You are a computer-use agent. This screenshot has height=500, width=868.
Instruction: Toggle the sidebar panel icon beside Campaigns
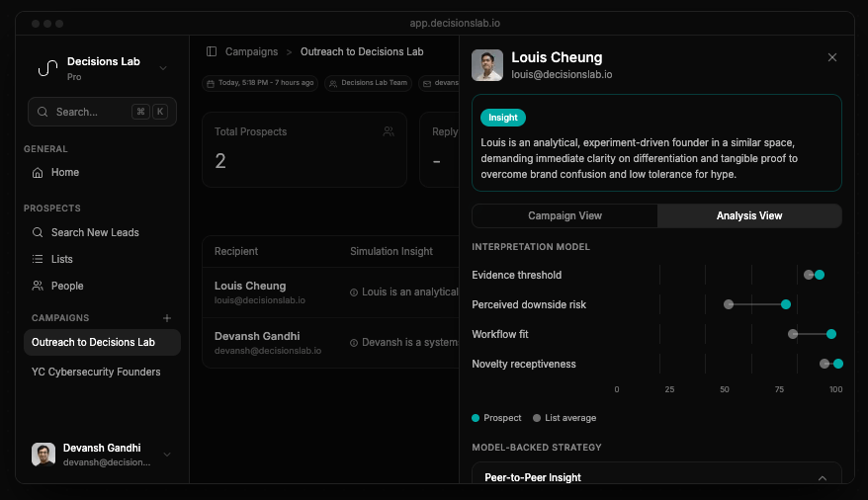point(212,51)
